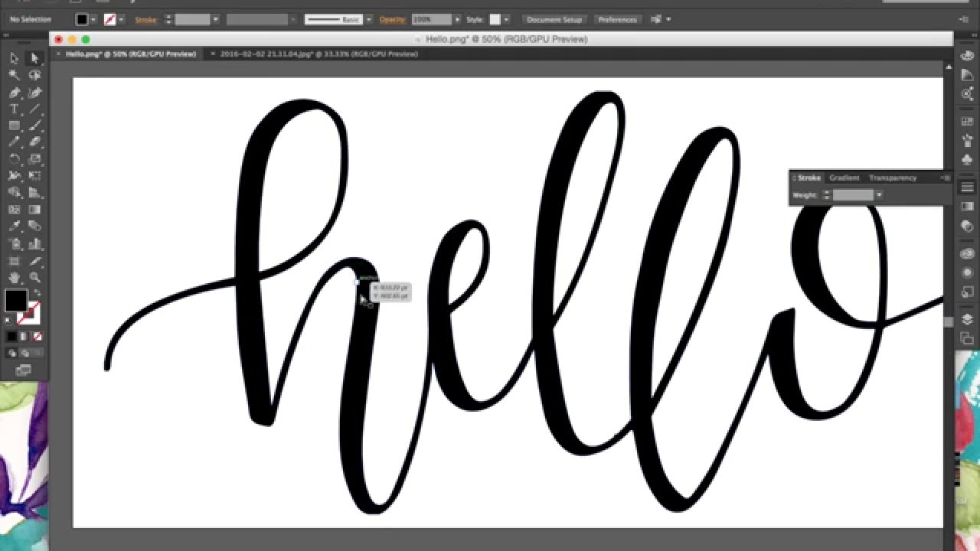Click the 100% opacity field
980x551 pixels.
click(431, 19)
